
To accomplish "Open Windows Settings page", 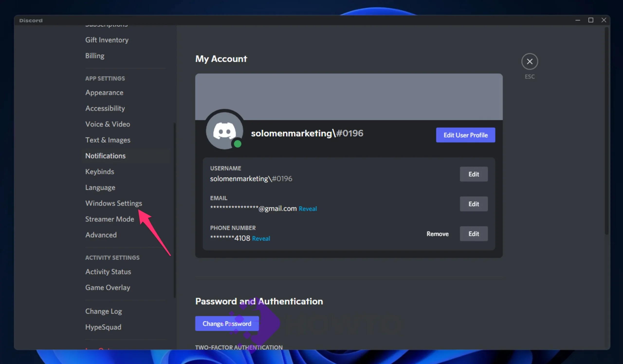I will [113, 203].
